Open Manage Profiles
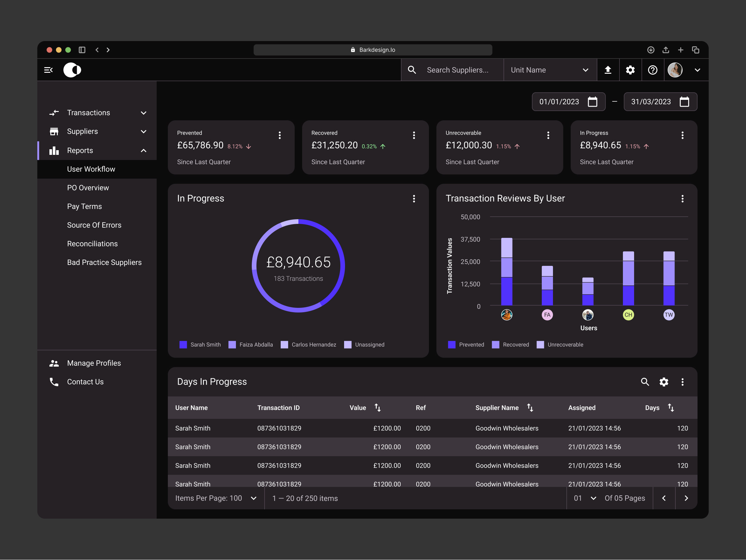Image resolution: width=746 pixels, height=560 pixels. pyautogui.click(x=94, y=363)
